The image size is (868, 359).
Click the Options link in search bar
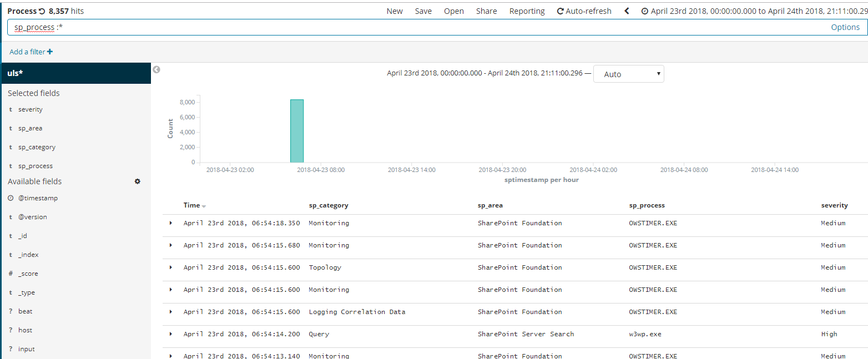[x=845, y=27]
